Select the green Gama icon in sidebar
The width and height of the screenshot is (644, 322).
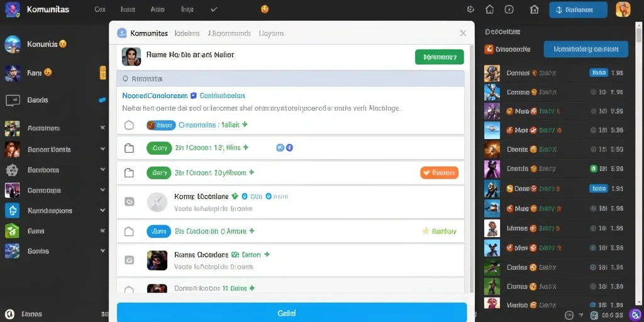click(x=12, y=231)
